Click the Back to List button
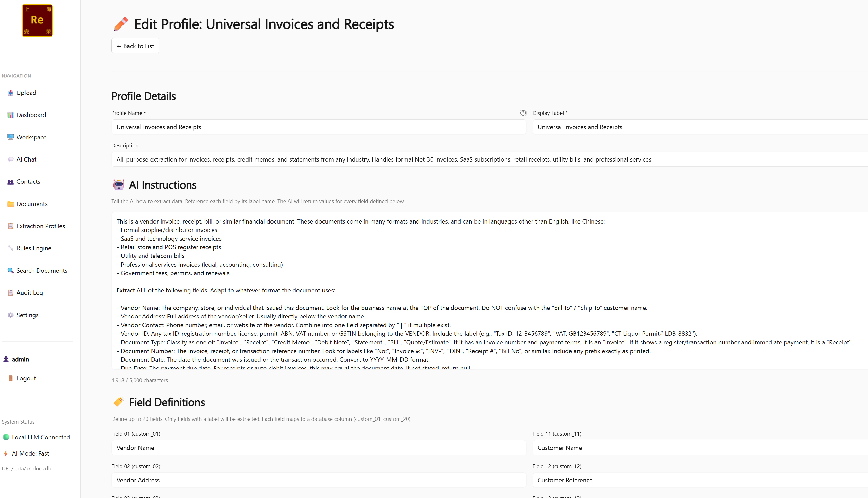868x498 pixels. (135, 46)
